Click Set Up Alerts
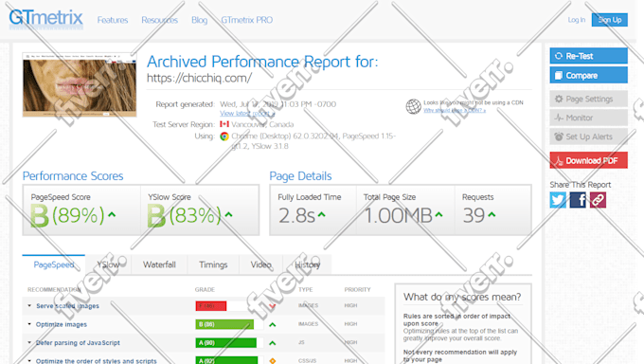 point(588,136)
